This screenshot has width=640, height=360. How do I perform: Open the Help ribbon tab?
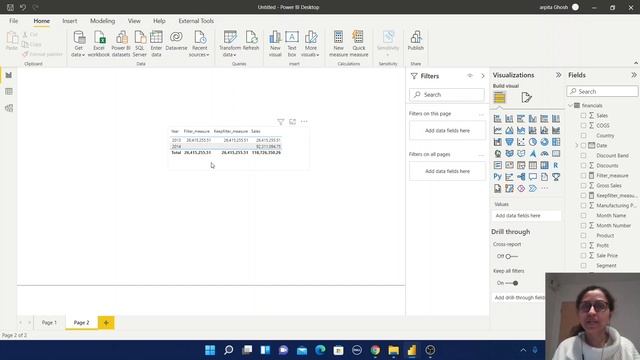(x=159, y=21)
